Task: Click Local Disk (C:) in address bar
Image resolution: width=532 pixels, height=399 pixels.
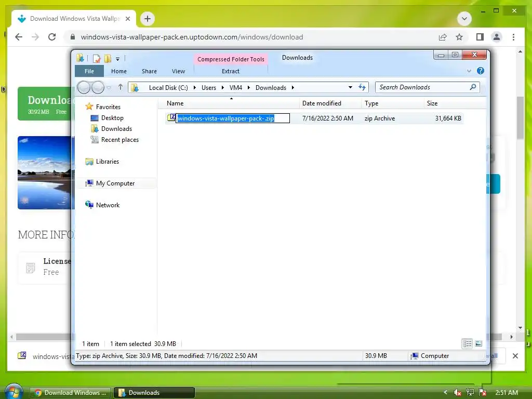Action: click(x=168, y=87)
